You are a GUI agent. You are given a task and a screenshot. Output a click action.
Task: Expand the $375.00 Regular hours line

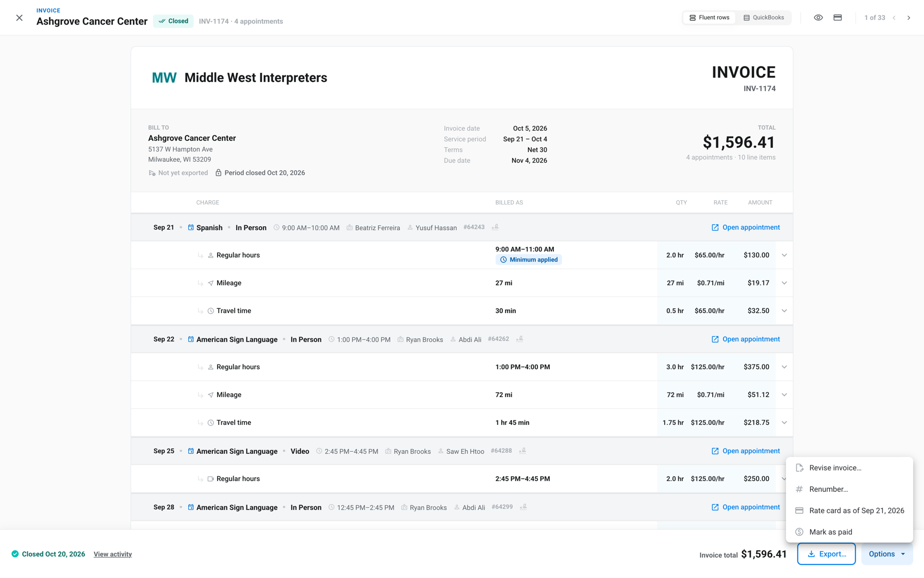click(x=784, y=367)
